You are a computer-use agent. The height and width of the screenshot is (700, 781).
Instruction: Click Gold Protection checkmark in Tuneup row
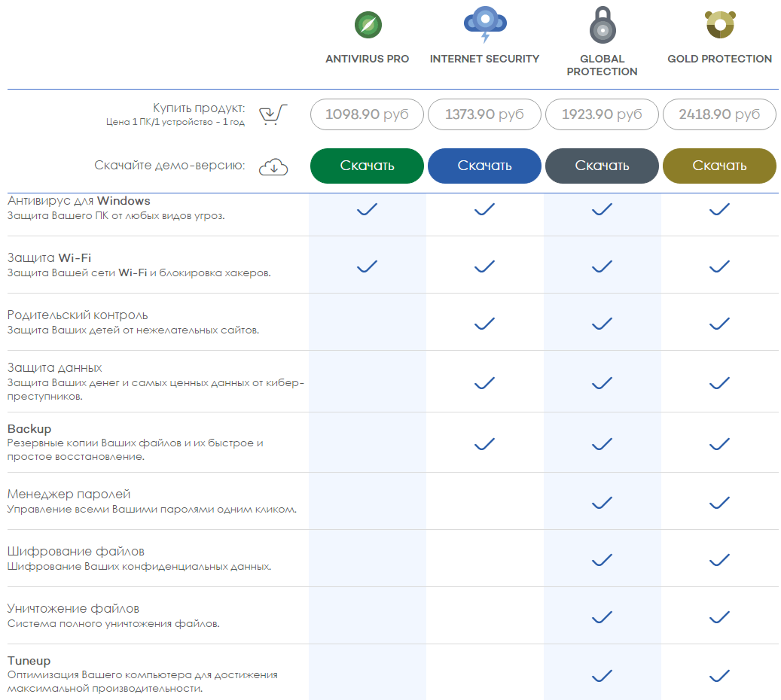tap(720, 676)
